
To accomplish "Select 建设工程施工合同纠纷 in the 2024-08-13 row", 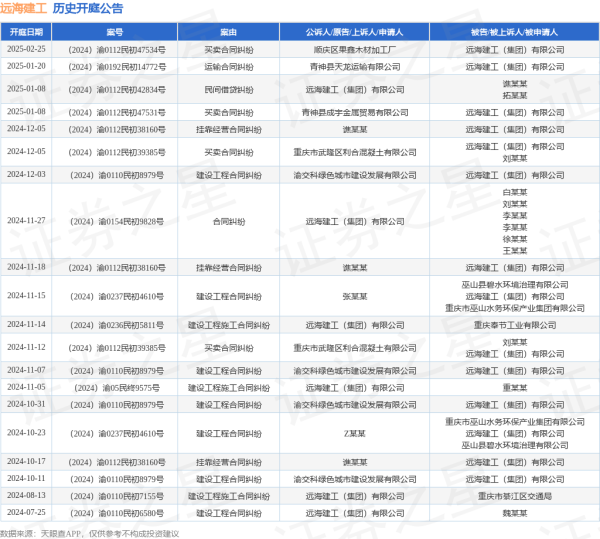I will [x=228, y=496].
